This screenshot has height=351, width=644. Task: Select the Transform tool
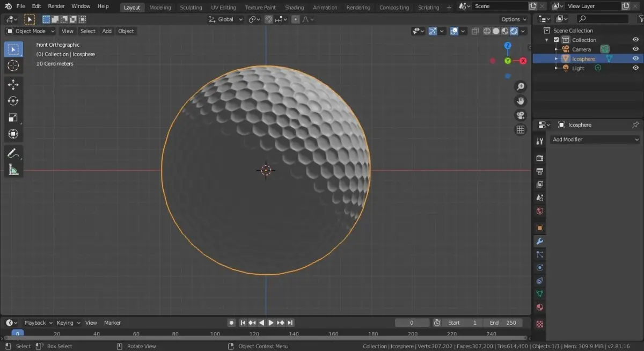13,134
